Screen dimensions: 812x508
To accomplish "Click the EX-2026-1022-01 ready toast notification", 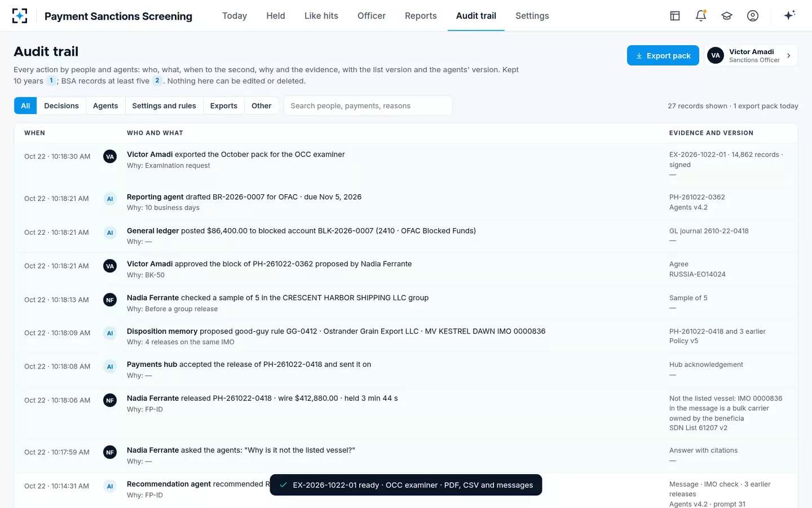I will tap(406, 485).
